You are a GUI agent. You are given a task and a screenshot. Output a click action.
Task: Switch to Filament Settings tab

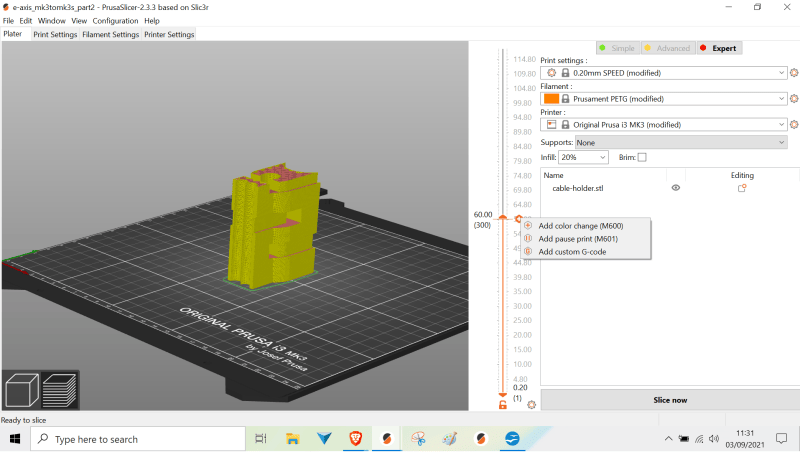pyautogui.click(x=111, y=34)
